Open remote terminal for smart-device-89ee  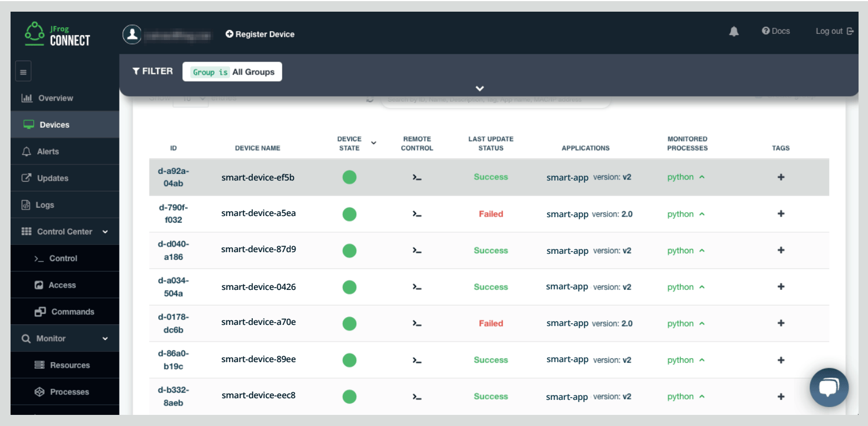(x=417, y=360)
